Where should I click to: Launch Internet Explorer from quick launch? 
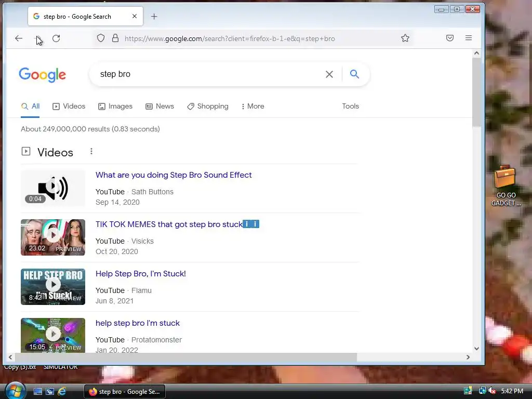click(x=62, y=391)
